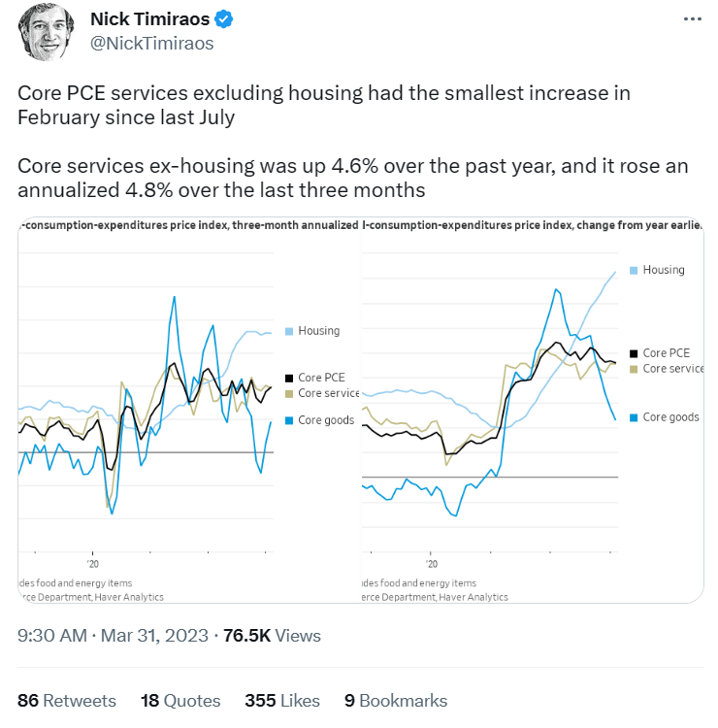
Task: Click the Nick Timiraos display name
Action: (150, 19)
